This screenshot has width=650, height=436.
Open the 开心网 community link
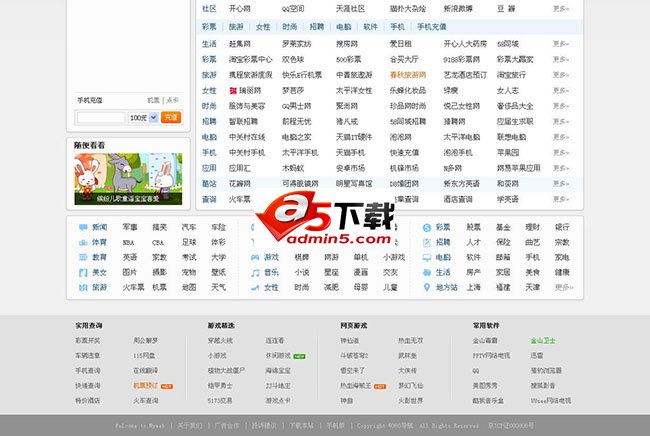click(240, 9)
